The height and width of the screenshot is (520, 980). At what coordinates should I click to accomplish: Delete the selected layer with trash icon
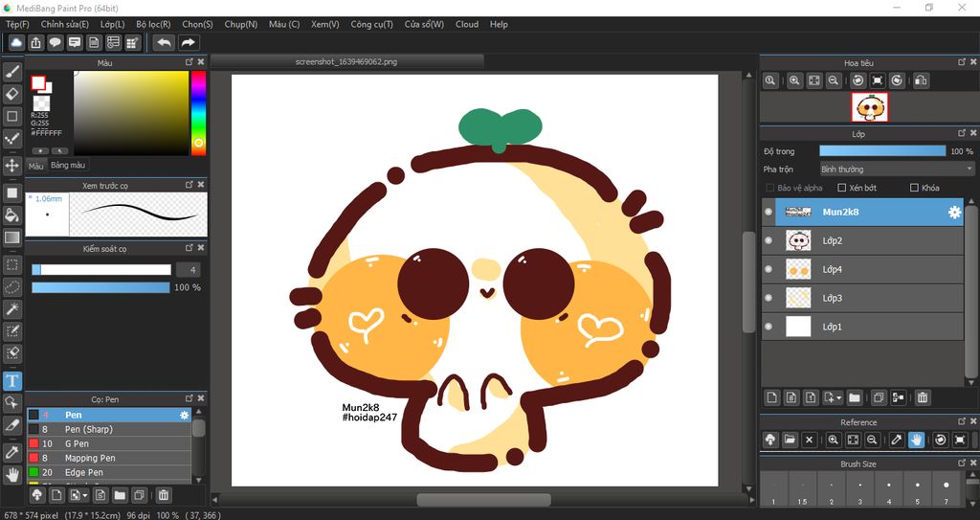922,397
